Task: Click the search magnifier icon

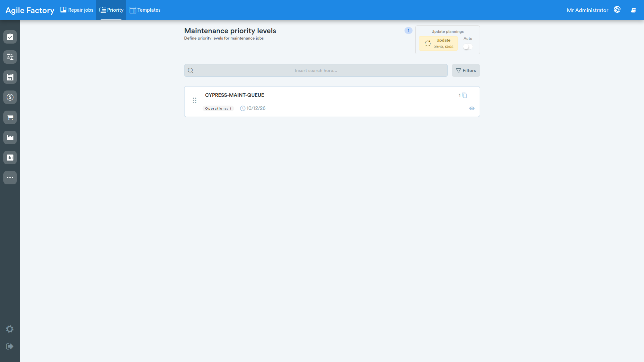Action: pos(191,70)
